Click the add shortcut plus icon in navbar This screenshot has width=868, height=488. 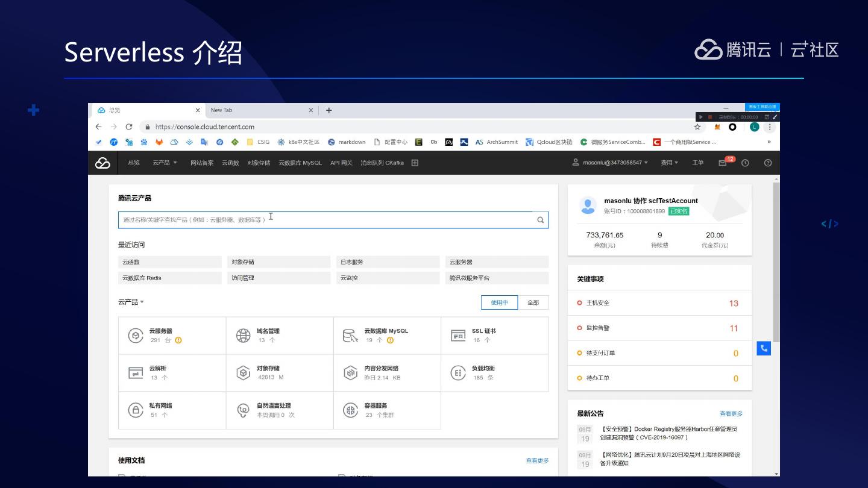[x=415, y=163]
